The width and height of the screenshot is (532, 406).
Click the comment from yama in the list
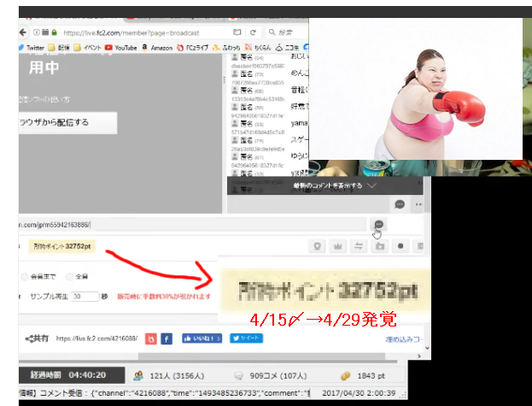pos(300,123)
